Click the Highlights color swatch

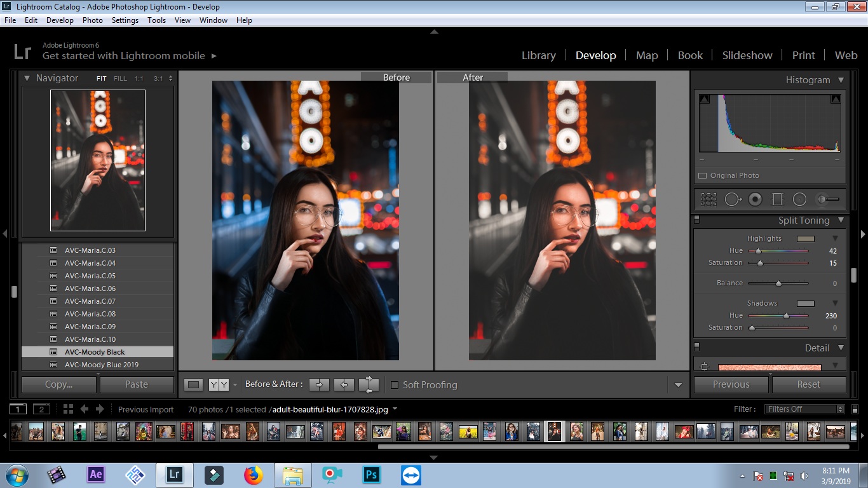(x=805, y=239)
